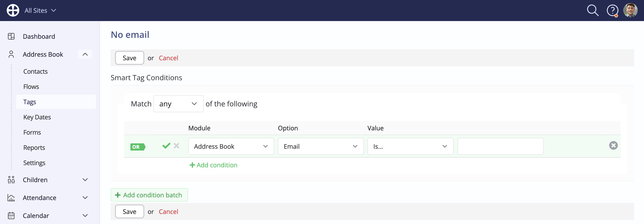Open the Address Book module dropdown
This screenshot has height=224, width=644.
point(231,146)
